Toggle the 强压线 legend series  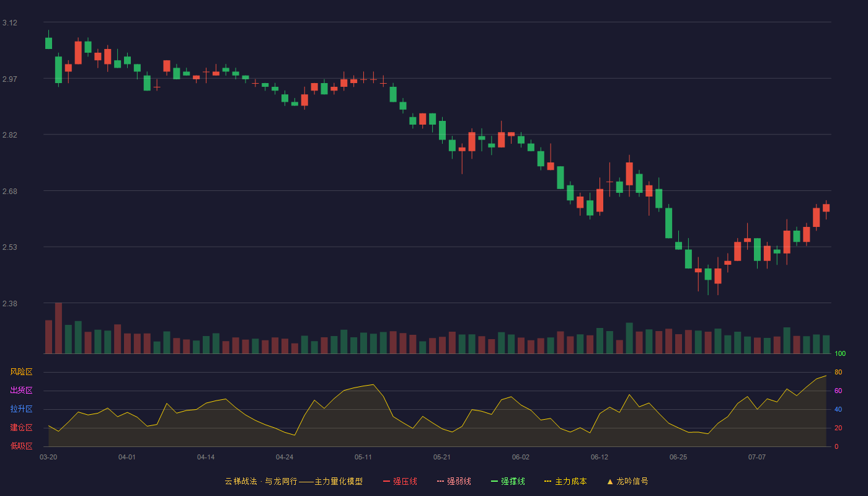(x=400, y=481)
